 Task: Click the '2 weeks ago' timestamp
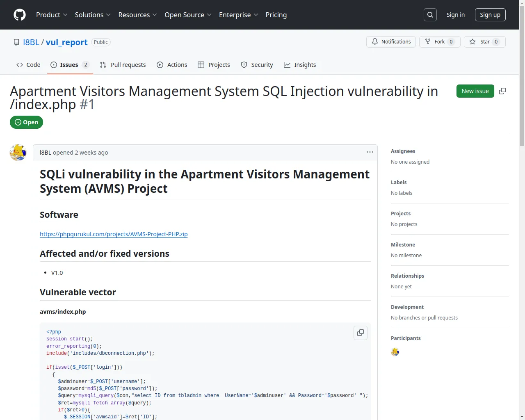91,153
